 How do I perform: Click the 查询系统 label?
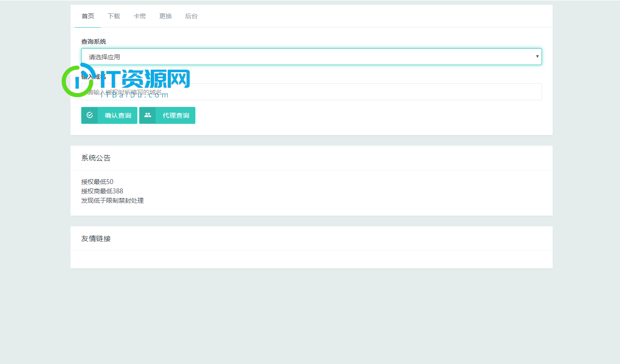[x=94, y=41]
